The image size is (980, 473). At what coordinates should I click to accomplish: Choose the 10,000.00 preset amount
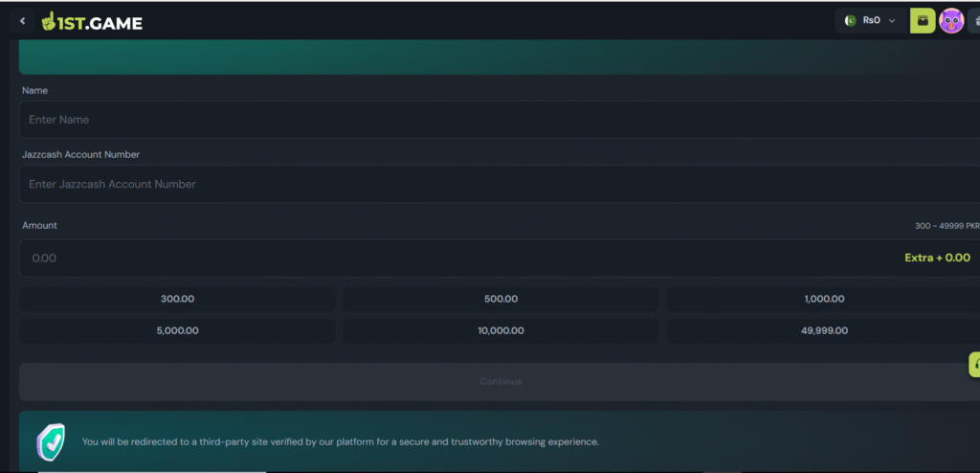(x=501, y=330)
